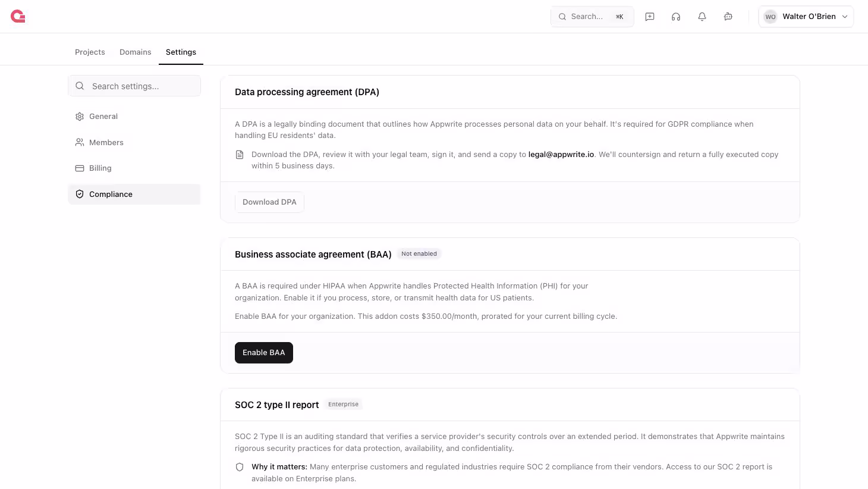Click the Why it matters label
Screen dimensions: 868x489
(279, 467)
